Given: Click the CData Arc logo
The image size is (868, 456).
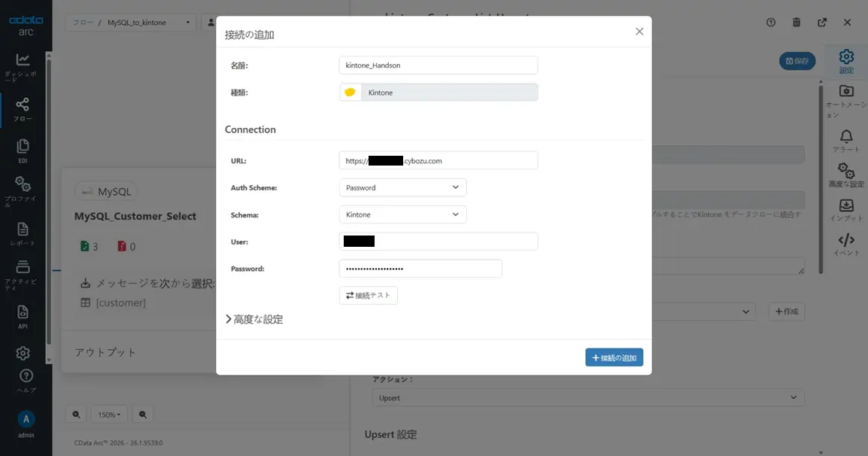Looking at the screenshot, I should tap(26, 26).
